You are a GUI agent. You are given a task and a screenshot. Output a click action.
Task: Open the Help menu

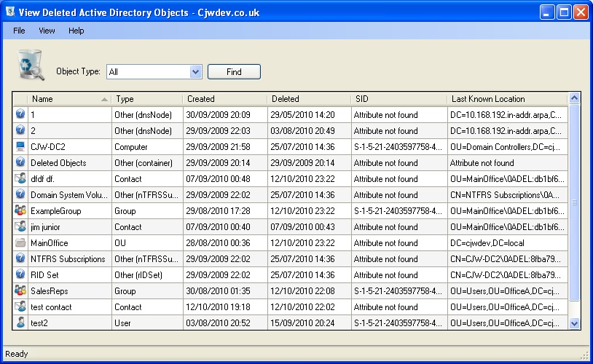(x=76, y=31)
